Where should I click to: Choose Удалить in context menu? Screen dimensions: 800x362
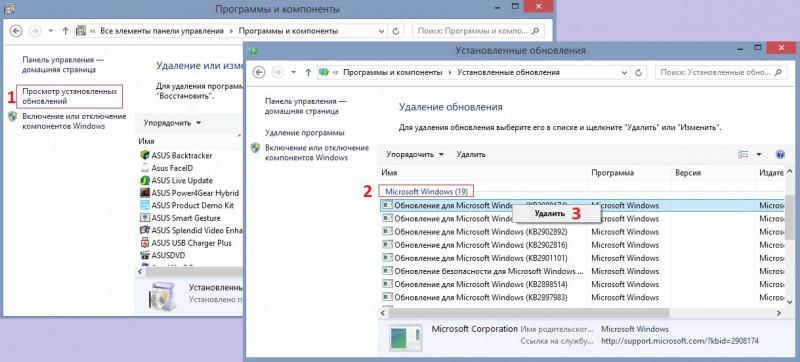[x=550, y=214]
